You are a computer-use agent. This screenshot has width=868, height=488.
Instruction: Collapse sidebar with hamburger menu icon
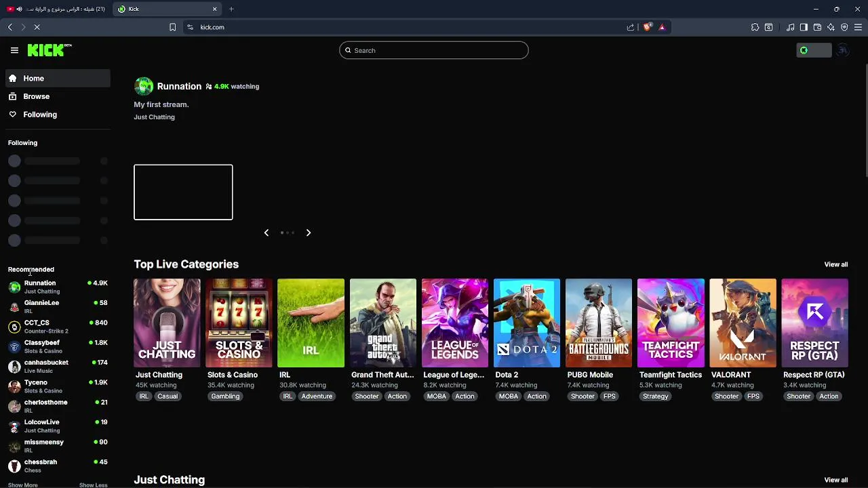pos(14,50)
